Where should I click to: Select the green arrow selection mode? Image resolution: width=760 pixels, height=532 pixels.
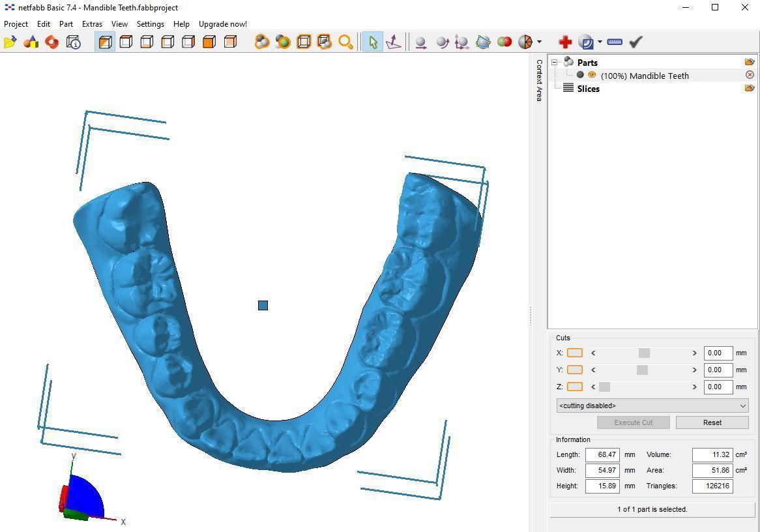pyautogui.click(x=373, y=42)
